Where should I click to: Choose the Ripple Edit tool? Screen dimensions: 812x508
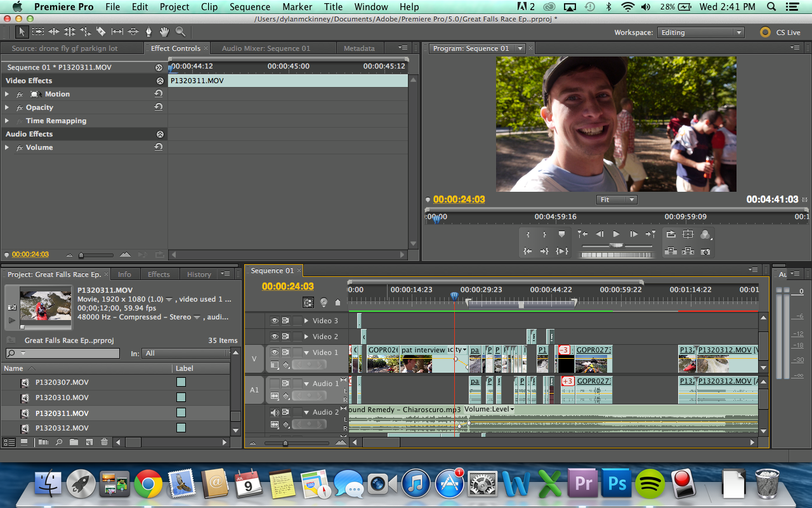[54, 32]
